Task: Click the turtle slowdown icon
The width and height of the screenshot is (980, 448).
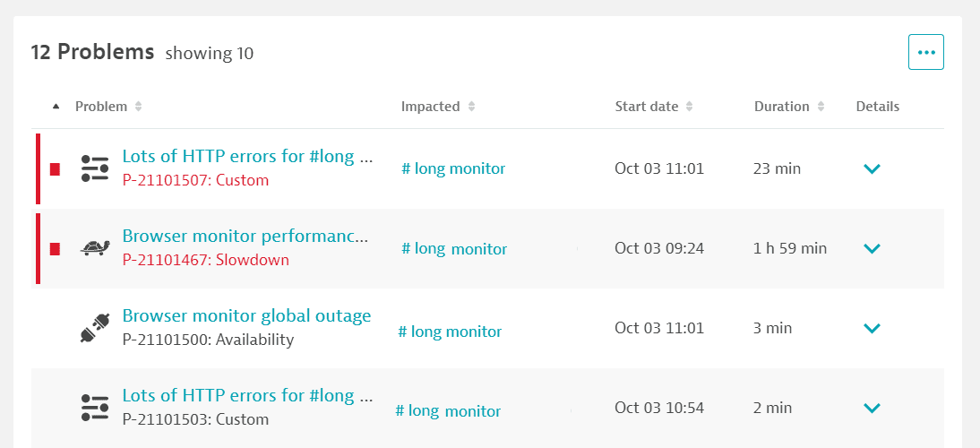Action: coord(95,248)
